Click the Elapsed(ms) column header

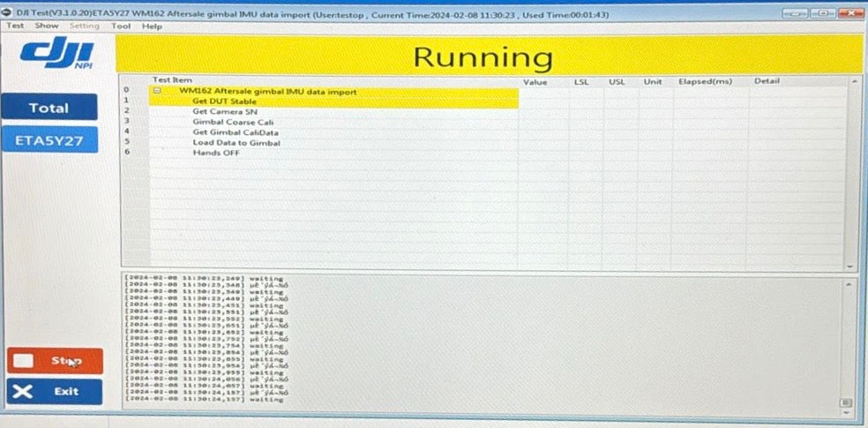tap(706, 81)
